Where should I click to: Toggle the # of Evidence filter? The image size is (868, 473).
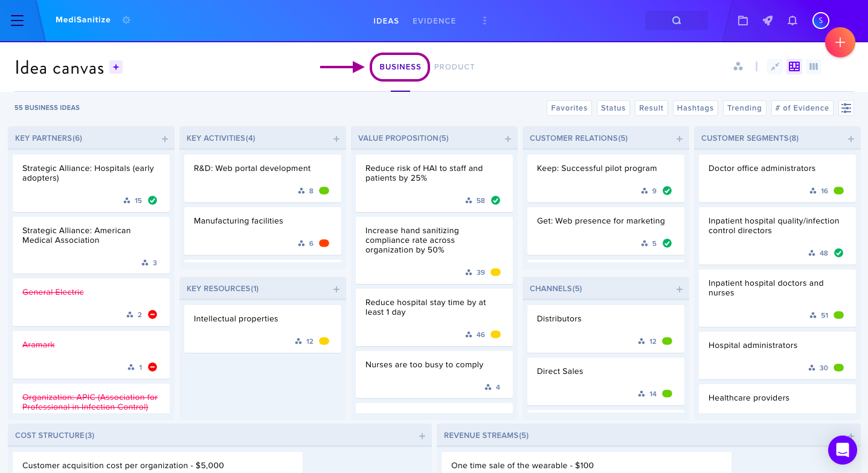coord(802,108)
